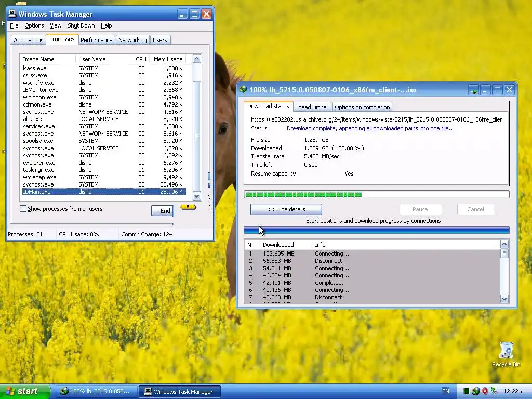Sort processes by the CPU column header

(x=140, y=59)
